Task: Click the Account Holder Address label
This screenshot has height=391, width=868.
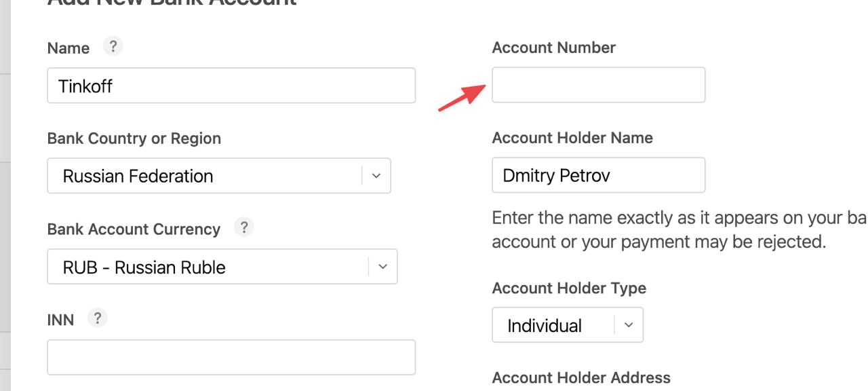Action: pyautogui.click(x=580, y=378)
